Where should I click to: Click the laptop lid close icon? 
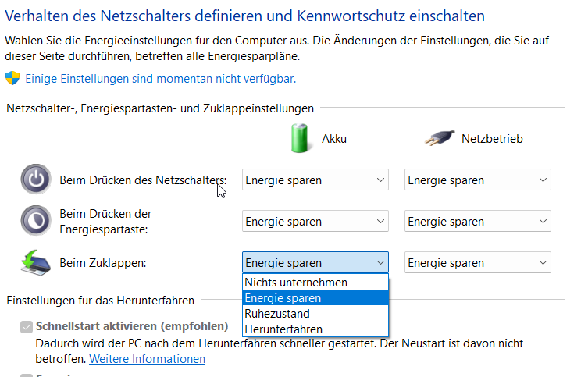[35, 263]
